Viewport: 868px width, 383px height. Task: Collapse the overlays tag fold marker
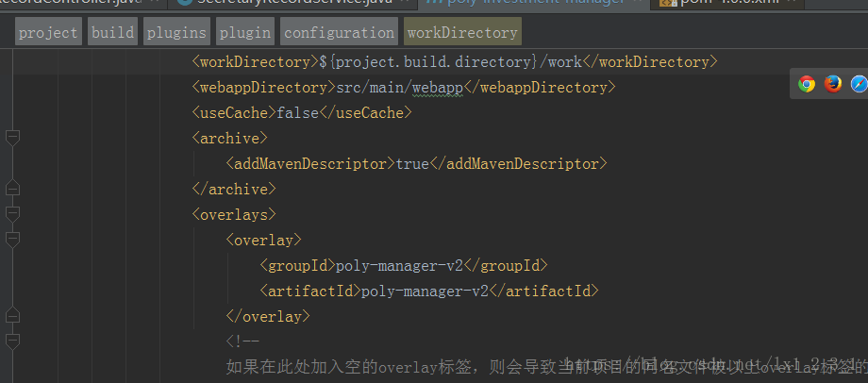(x=12, y=213)
